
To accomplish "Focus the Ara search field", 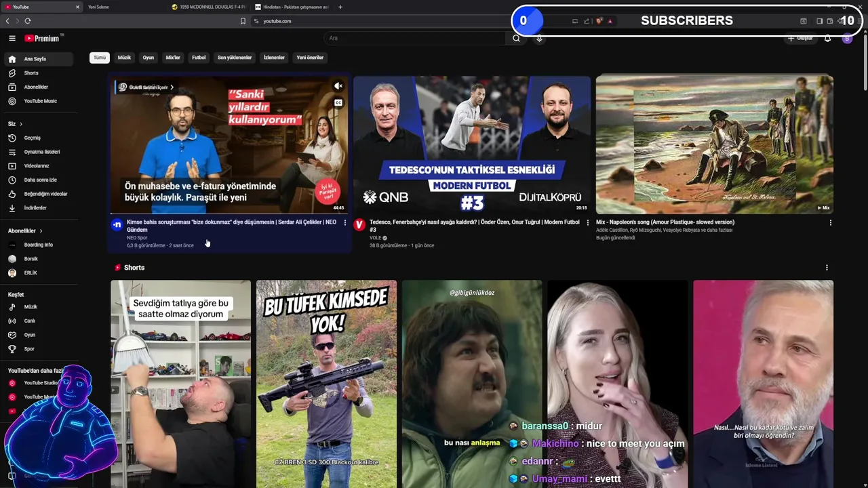I will coord(415,39).
